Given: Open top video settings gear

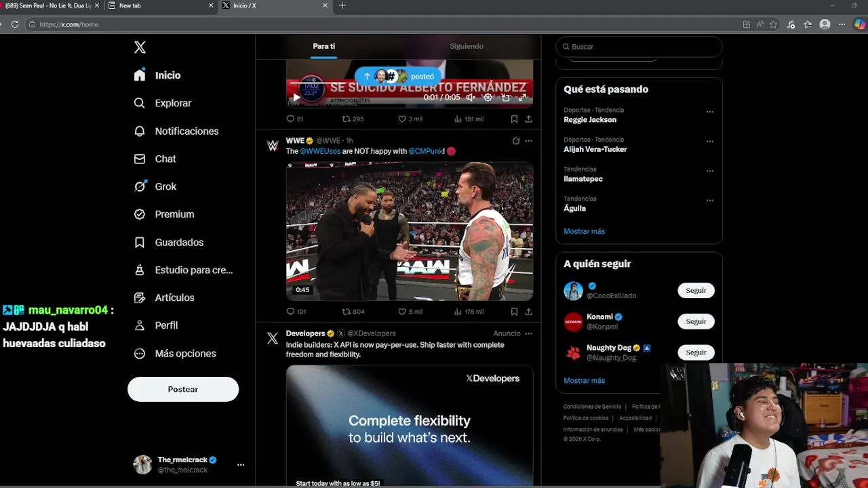Looking at the screenshot, I should (488, 98).
